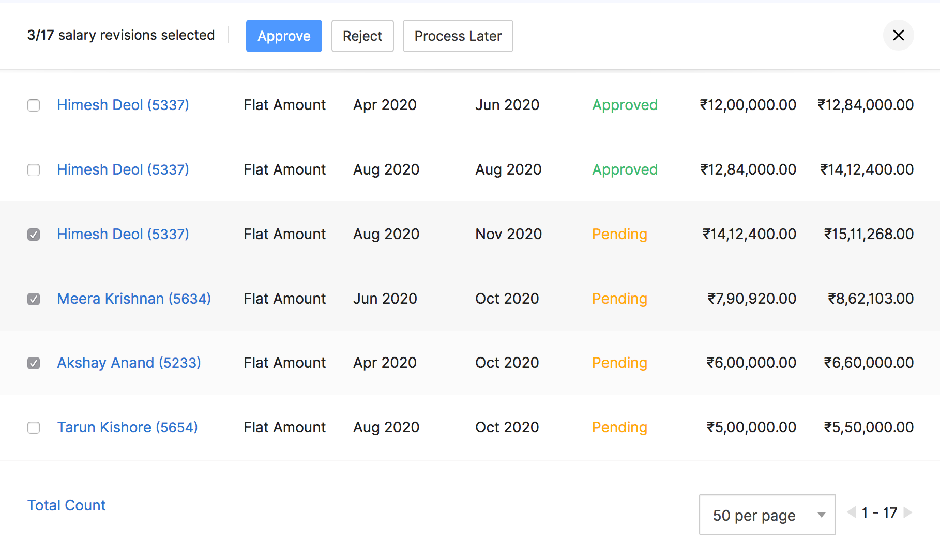Open Meera Krishnan (5634) employee link
Screen dimensions: 940x560
coord(134,299)
